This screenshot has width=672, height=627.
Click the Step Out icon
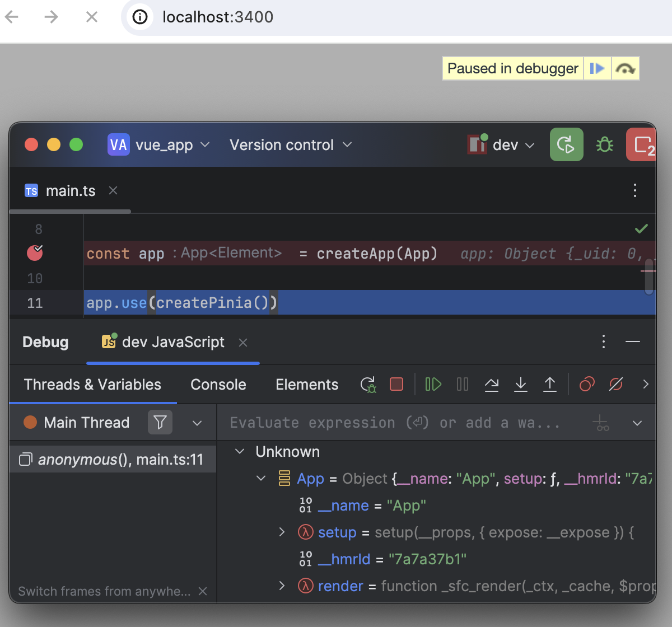pyautogui.click(x=550, y=385)
